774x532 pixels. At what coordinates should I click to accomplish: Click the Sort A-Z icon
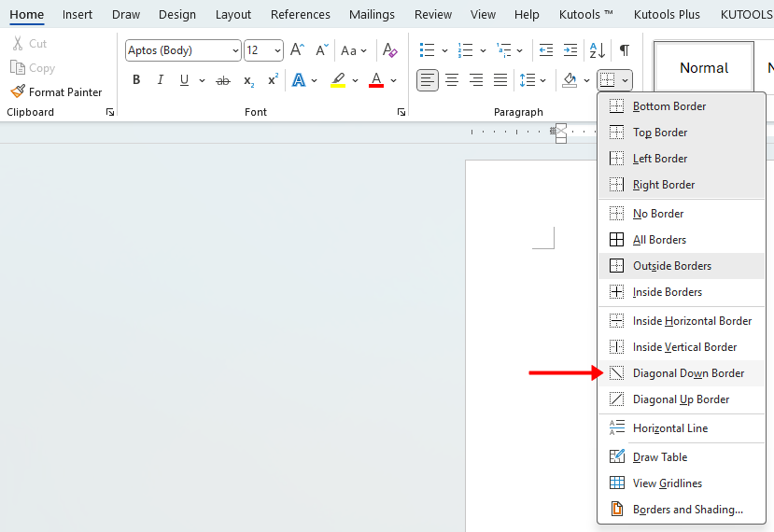(x=598, y=50)
